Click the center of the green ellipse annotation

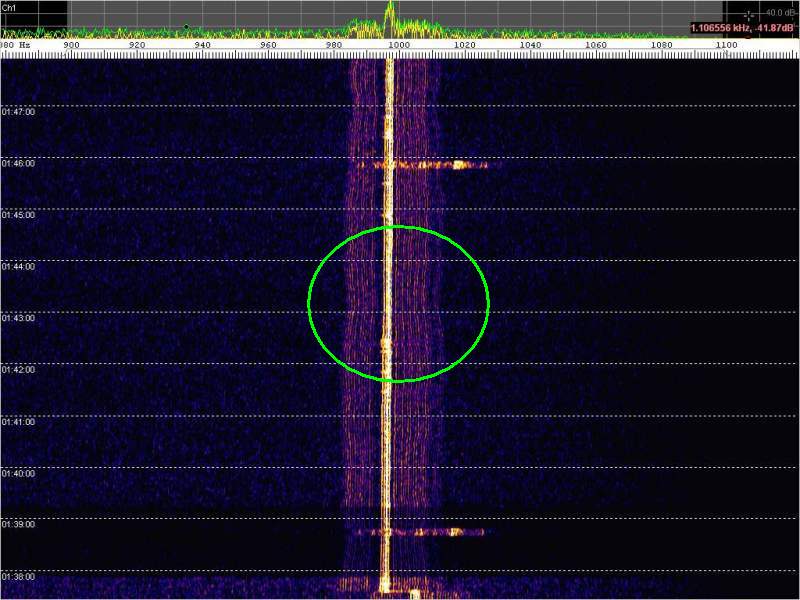pyautogui.click(x=398, y=303)
